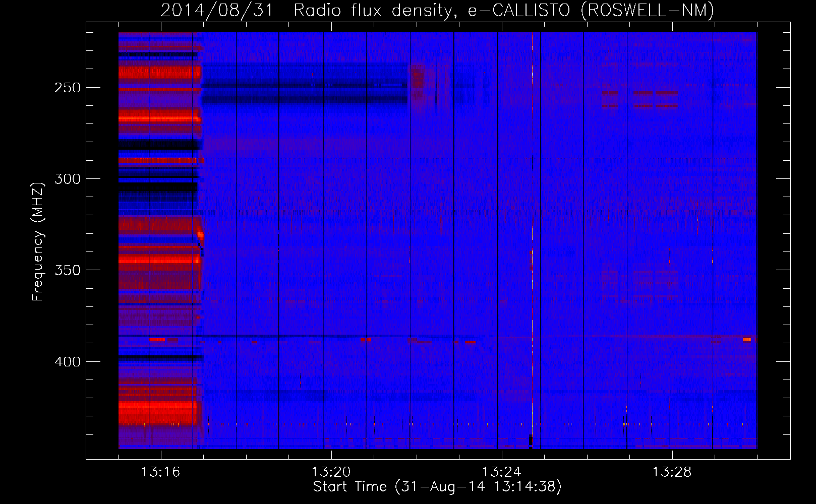Click the 13:20 time tick label

pos(331,472)
